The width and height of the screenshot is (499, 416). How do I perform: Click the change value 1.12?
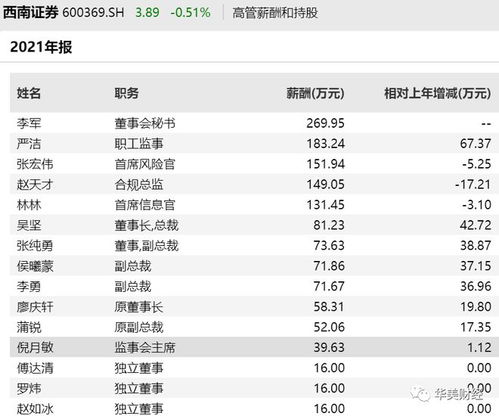[479, 348]
